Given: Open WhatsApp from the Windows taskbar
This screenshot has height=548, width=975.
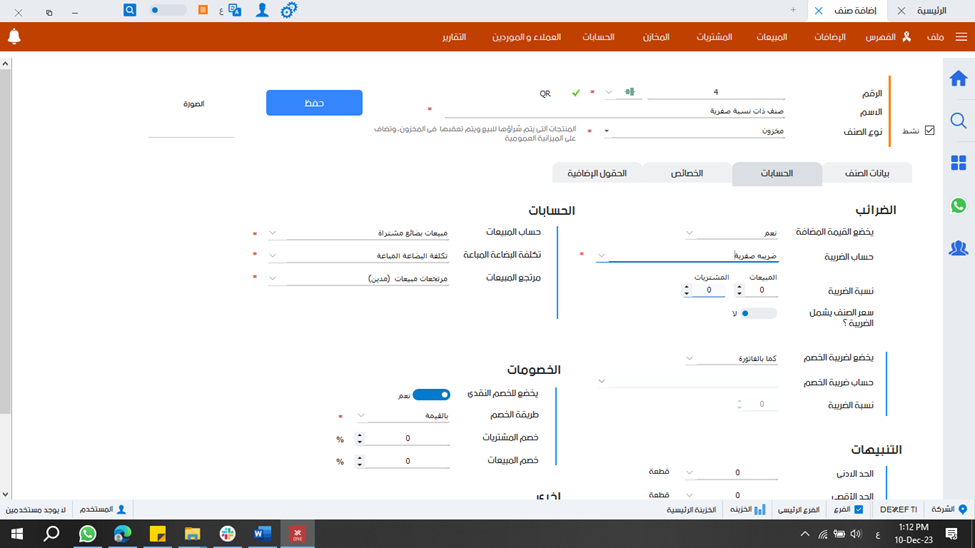Looking at the screenshot, I should (x=88, y=534).
